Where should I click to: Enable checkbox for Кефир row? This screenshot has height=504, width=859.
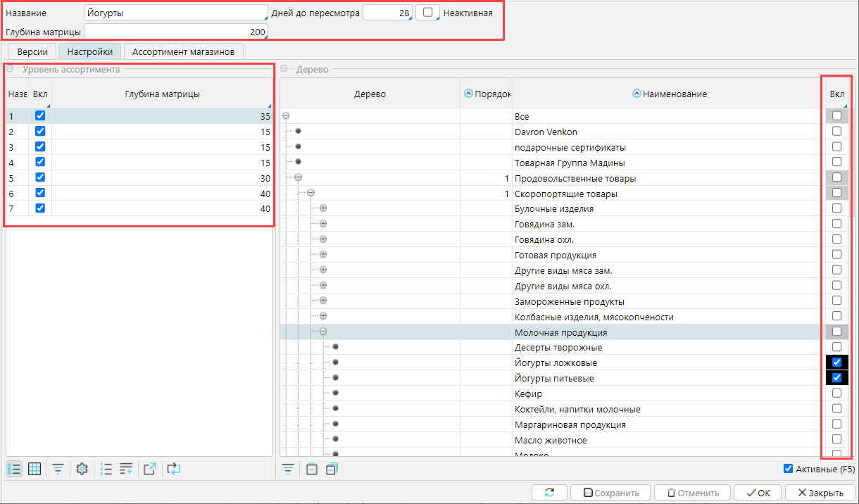click(836, 393)
